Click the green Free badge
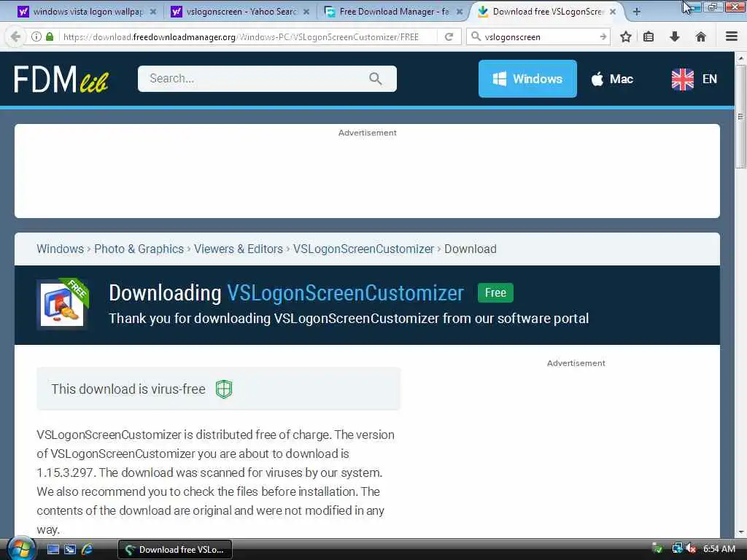This screenshot has height=560, width=747. 495,293
